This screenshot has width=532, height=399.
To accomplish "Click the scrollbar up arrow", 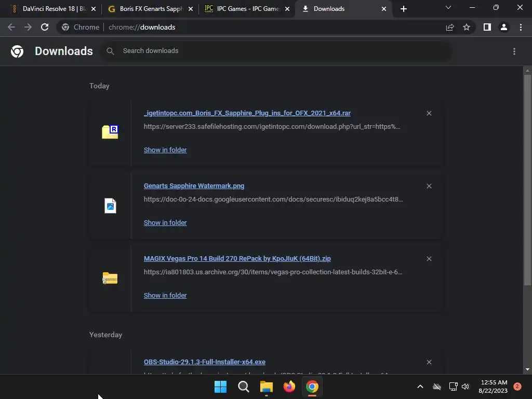I will click(527, 71).
